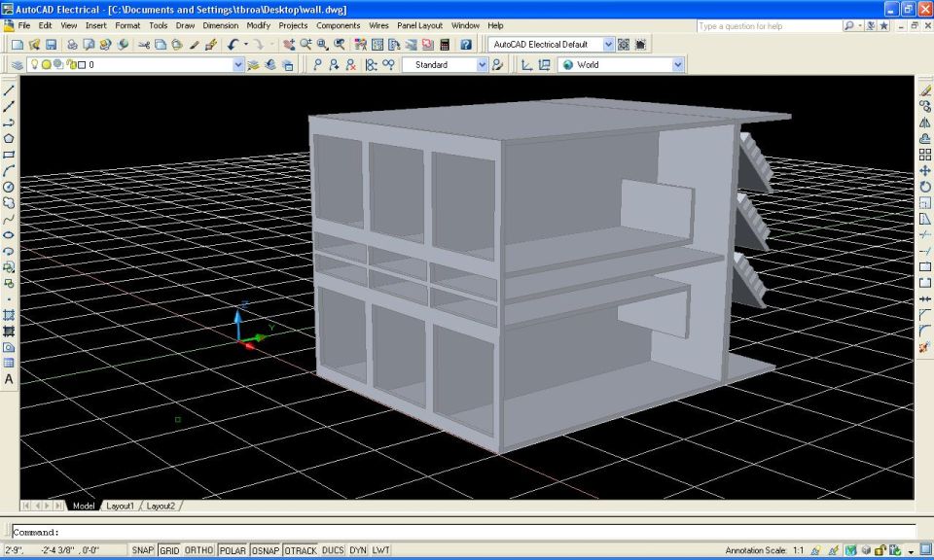Click the New drawing icon

coord(18,45)
